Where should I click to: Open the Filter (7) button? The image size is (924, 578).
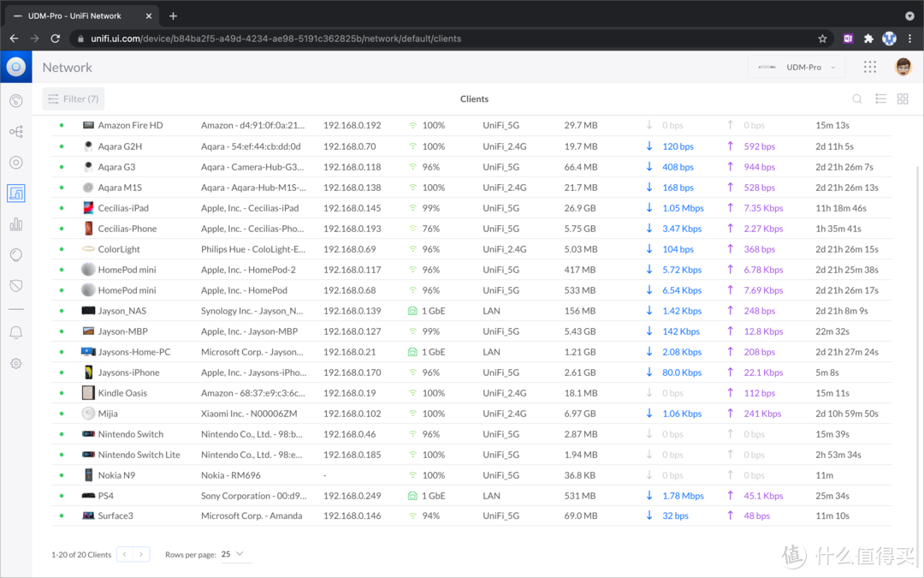74,99
